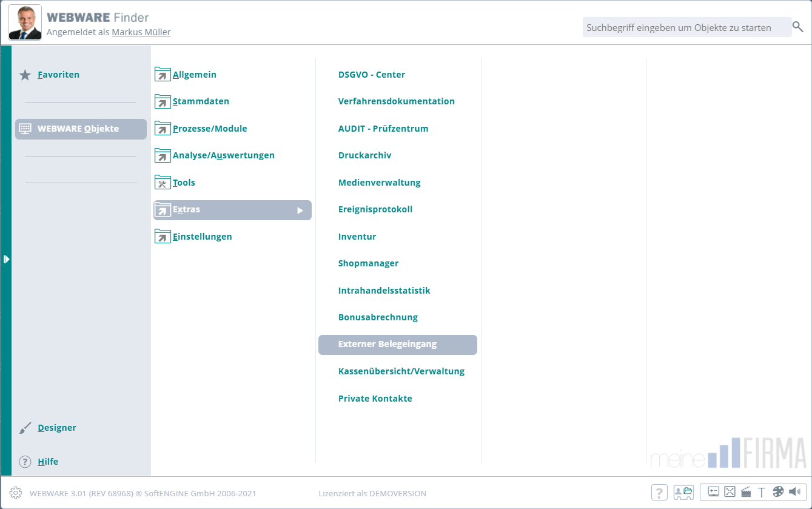Click the search term input field
Image resolution: width=812 pixels, height=509 pixels.
click(x=685, y=27)
